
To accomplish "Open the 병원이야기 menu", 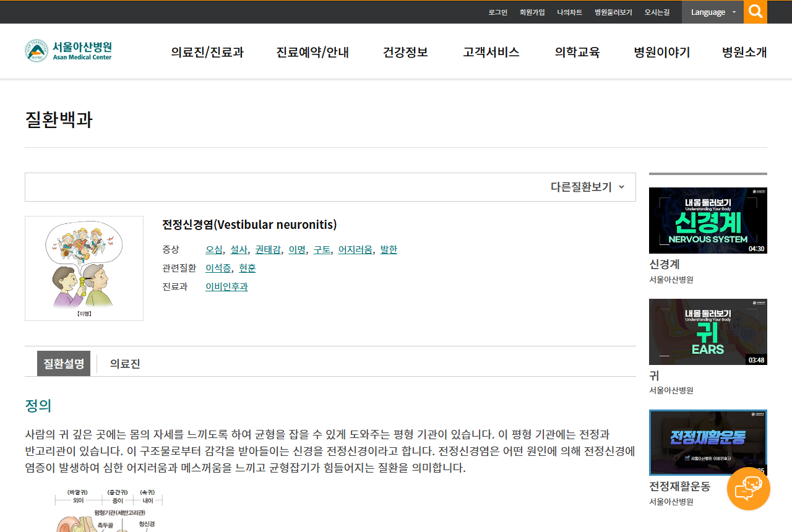I will (662, 52).
